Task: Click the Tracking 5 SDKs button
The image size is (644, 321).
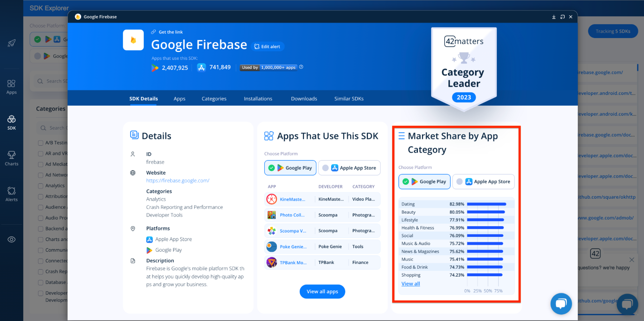Action: tap(613, 31)
